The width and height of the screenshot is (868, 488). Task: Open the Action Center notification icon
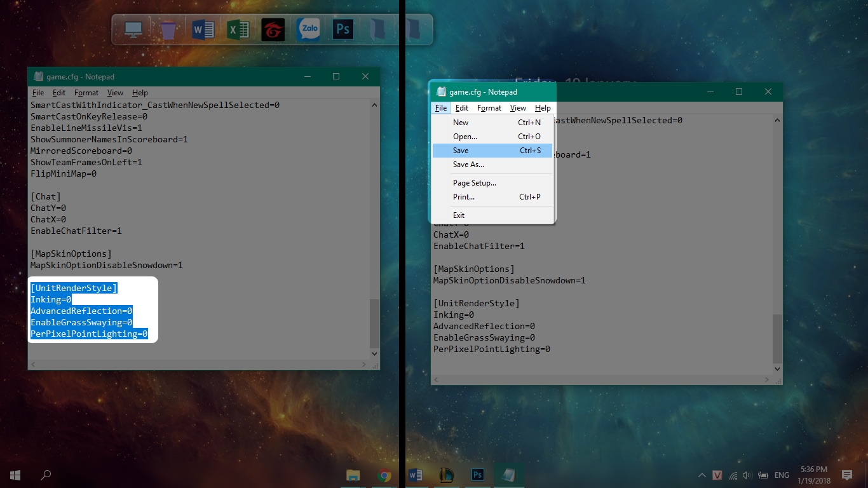(846, 475)
